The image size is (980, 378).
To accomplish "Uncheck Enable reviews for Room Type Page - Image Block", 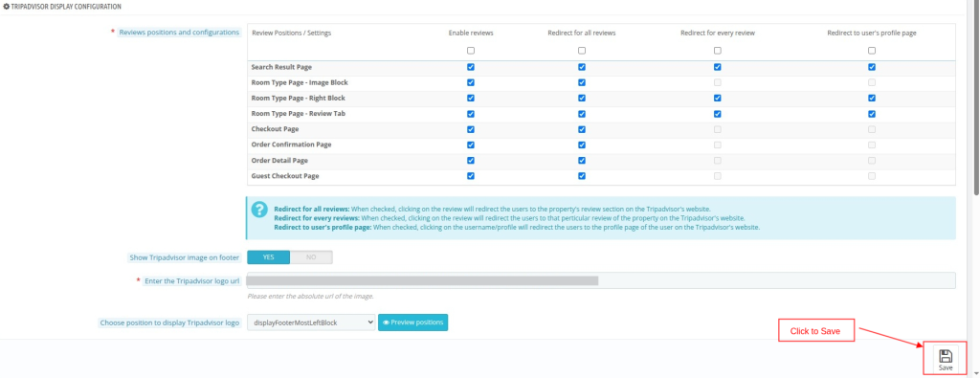I will pos(471,82).
